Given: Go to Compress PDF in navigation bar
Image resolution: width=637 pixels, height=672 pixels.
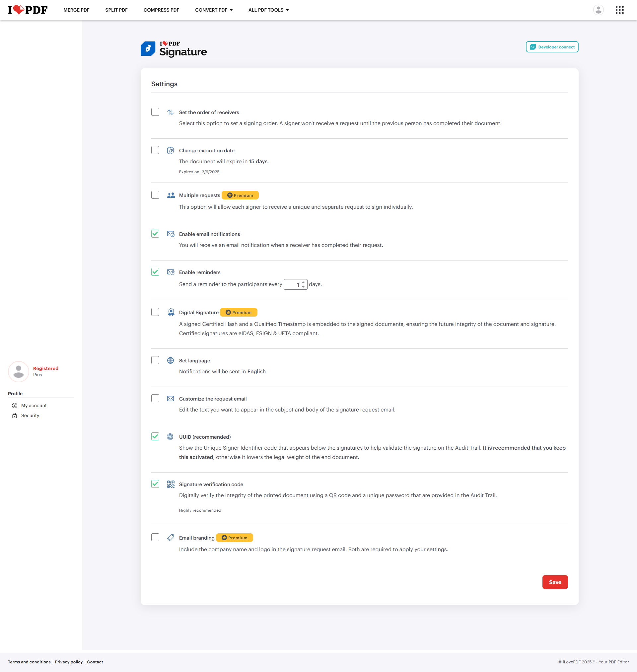Looking at the screenshot, I should coord(161,10).
